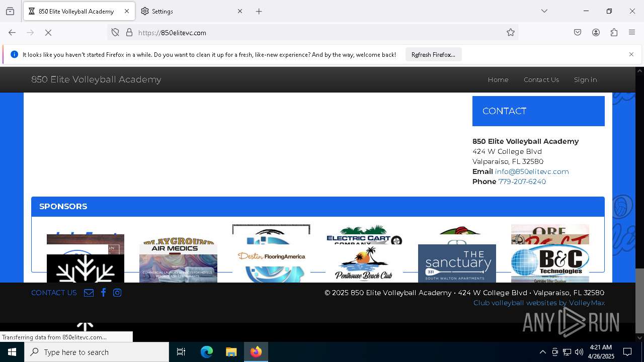This screenshot has height=362, width=644.
Task: Click Firefox icon in taskbar
Action: point(256,352)
